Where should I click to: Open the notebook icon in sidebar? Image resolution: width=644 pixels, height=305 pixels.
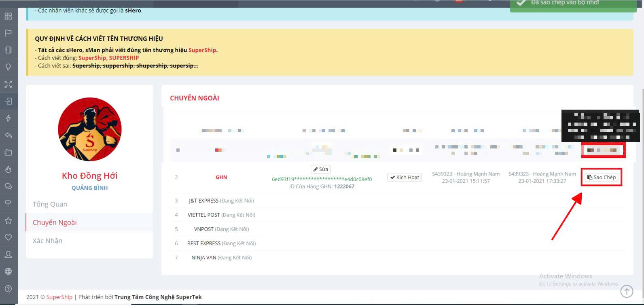[8, 50]
